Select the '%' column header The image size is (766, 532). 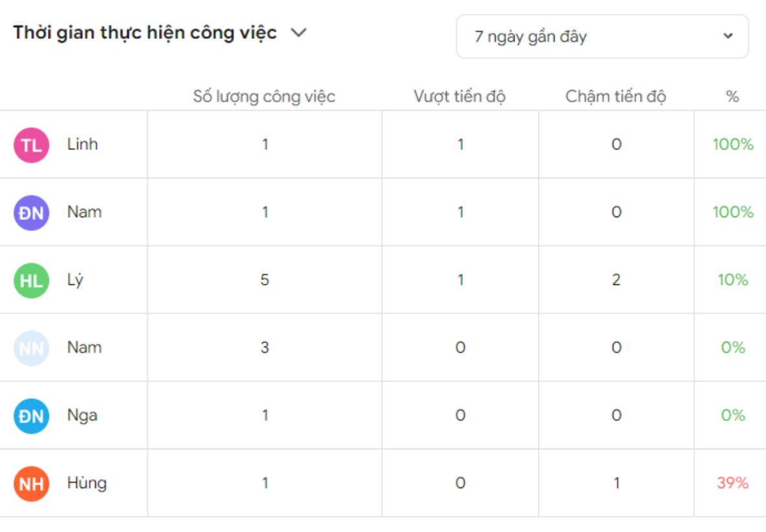(732, 96)
